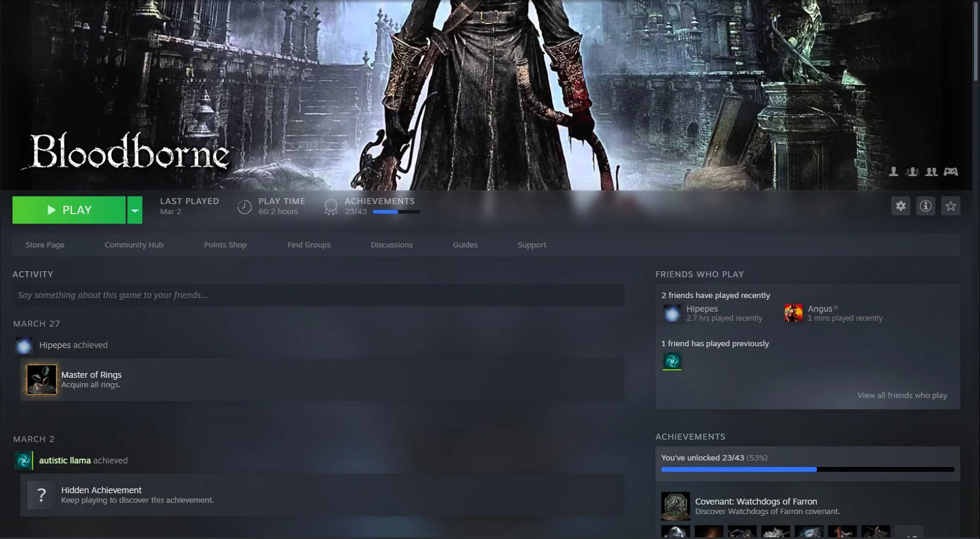Click the multiplayer players icon
Image resolution: width=980 pixels, height=539 pixels.
pyautogui.click(x=931, y=171)
